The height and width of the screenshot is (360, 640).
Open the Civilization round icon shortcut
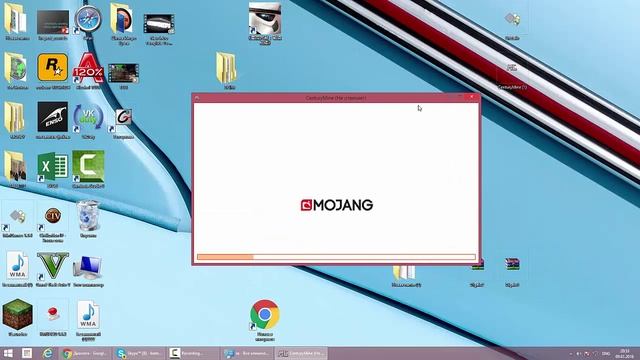coord(53,216)
